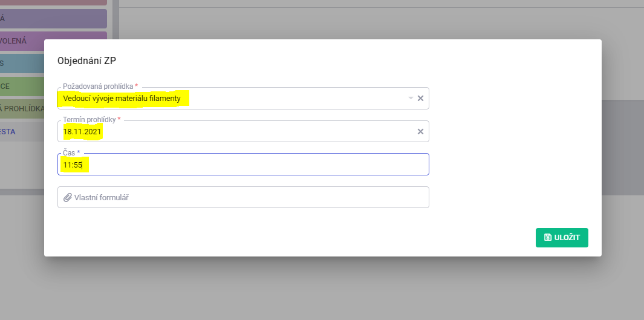Open the date field showing 18.11.2021
This screenshot has width=644, height=320.
pos(243,131)
